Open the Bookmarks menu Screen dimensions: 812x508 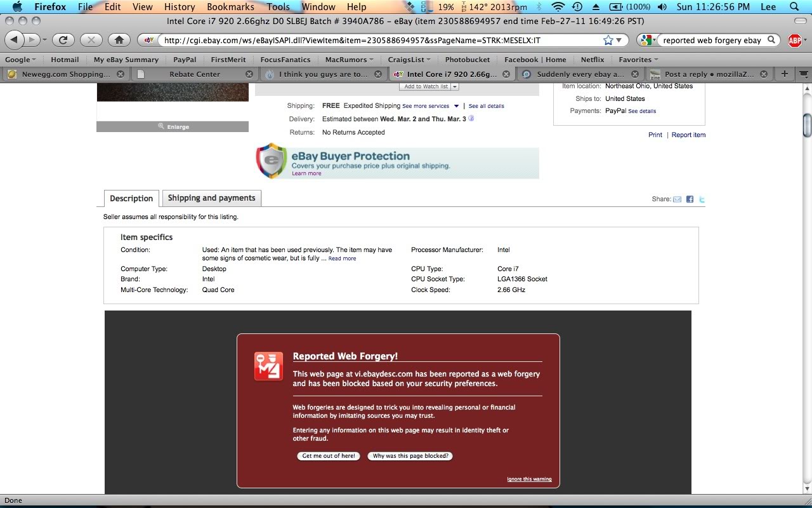click(230, 7)
